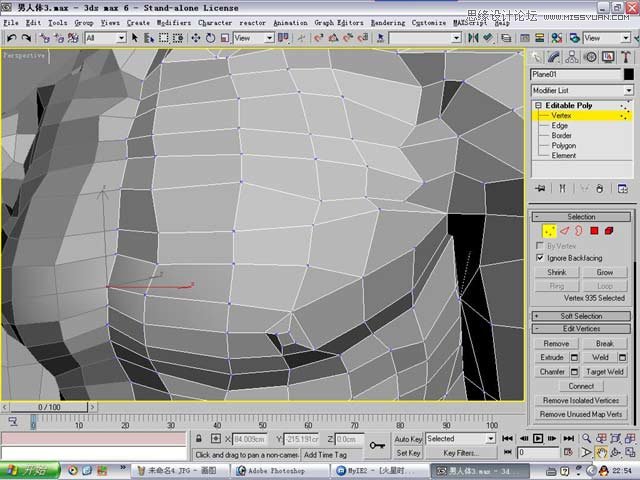This screenshot has height=480, width=640.
Task: Open the File menu
Action: (x=11, y=23)
